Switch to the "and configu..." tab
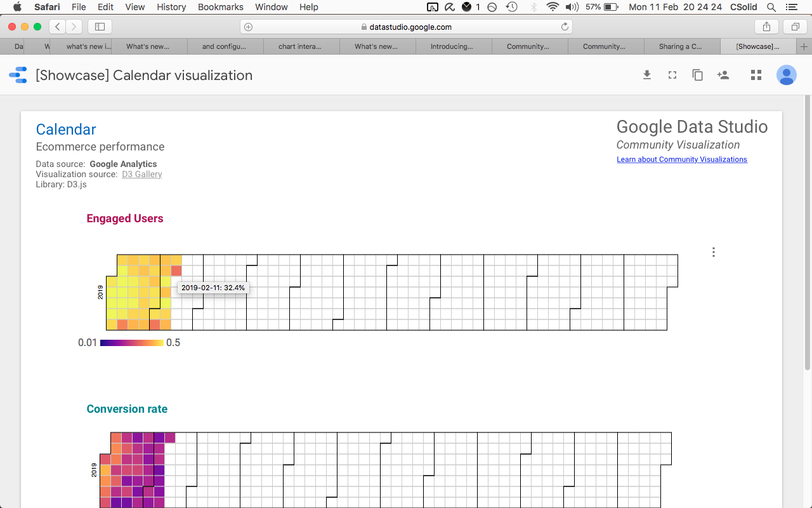 coord(225,46)
